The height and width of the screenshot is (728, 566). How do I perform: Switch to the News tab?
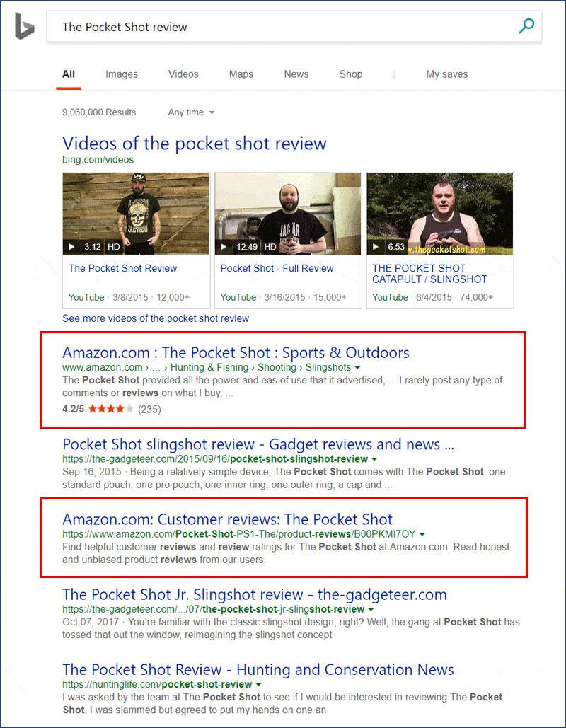(296, 74)
